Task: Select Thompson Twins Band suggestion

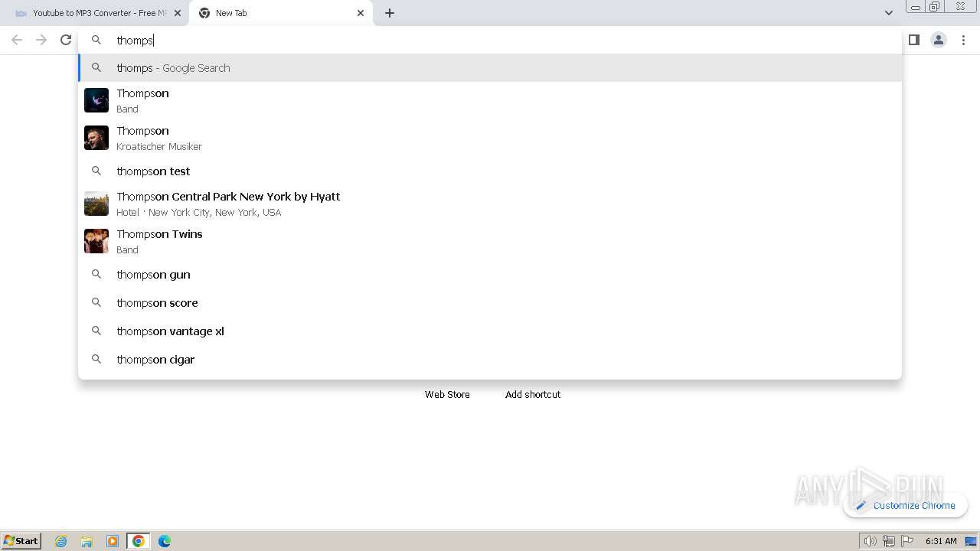Action: tap(490, 241)
